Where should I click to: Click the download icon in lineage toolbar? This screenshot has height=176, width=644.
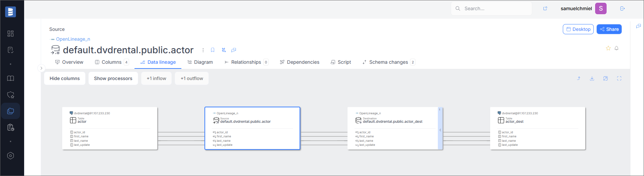tap(592, 78)
